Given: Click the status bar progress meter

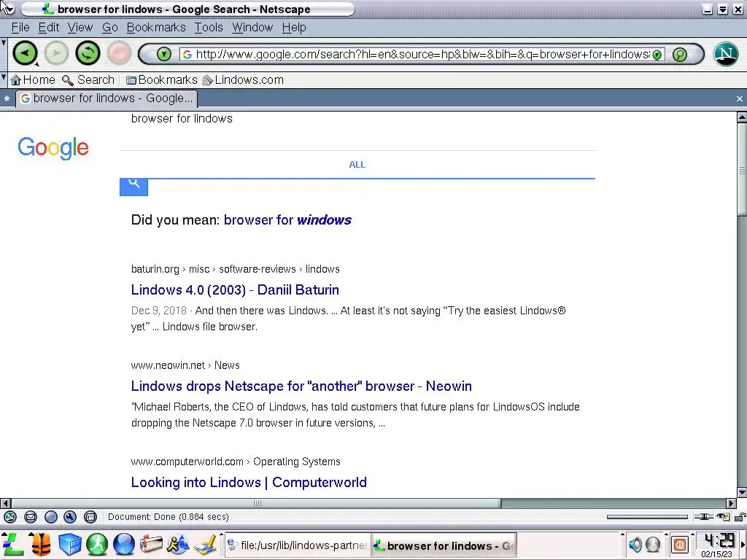Looking at the screenshot, I should pyautogui.click(x=647, y=517).
